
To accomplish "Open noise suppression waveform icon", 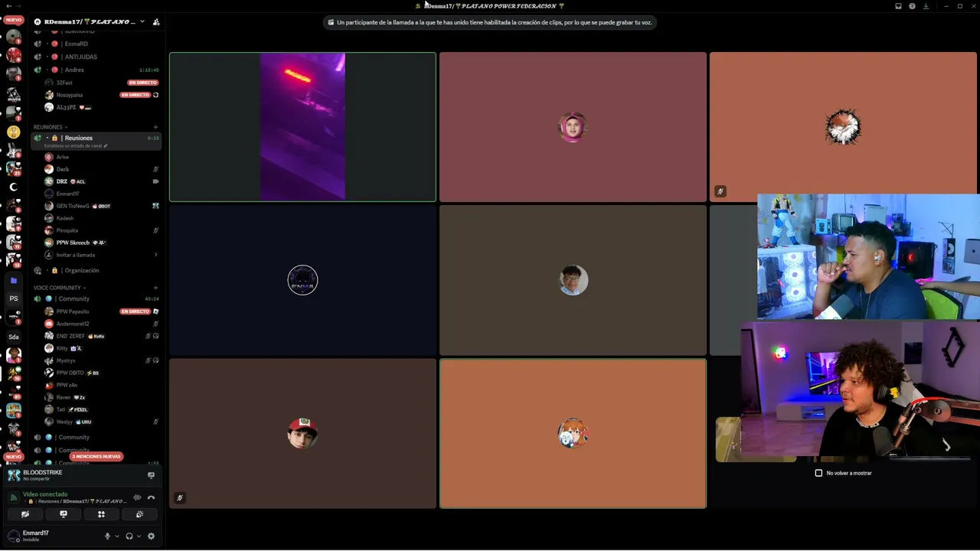I will pos(137,497).
